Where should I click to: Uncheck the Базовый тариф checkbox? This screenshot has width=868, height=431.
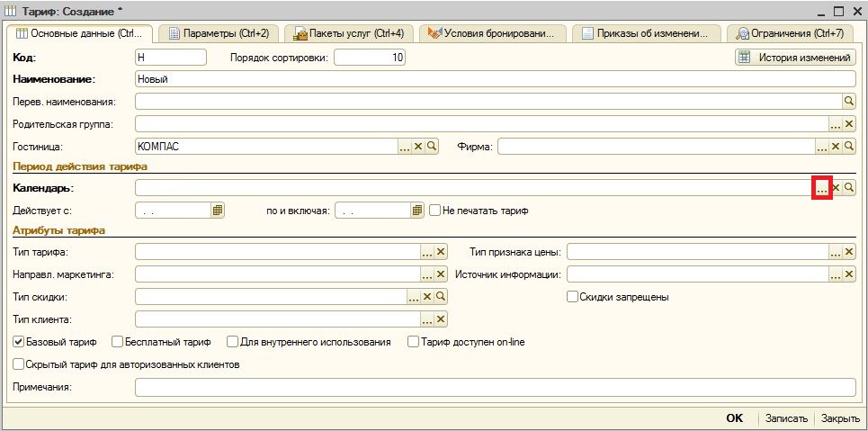coord(18,342)
